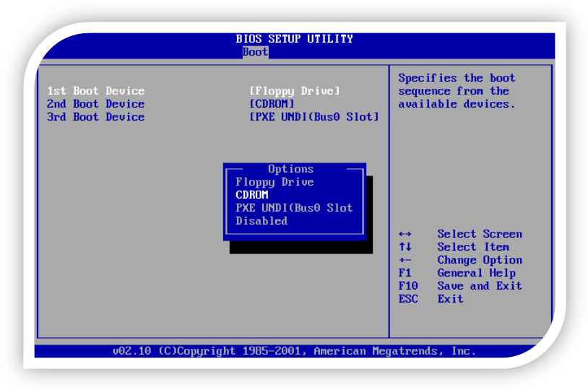
Task: Choose Floppy Drive in Options popup
Action: (274, 182)
